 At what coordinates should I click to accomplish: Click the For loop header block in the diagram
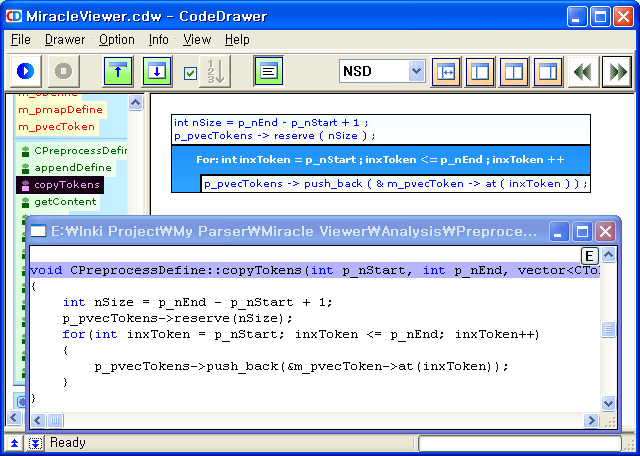point(380,160)
